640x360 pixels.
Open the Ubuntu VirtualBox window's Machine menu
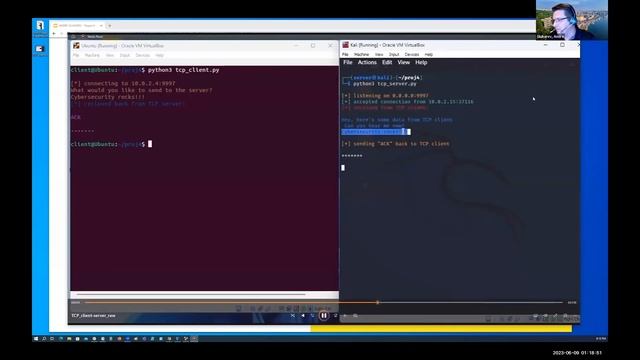(92, 55)
